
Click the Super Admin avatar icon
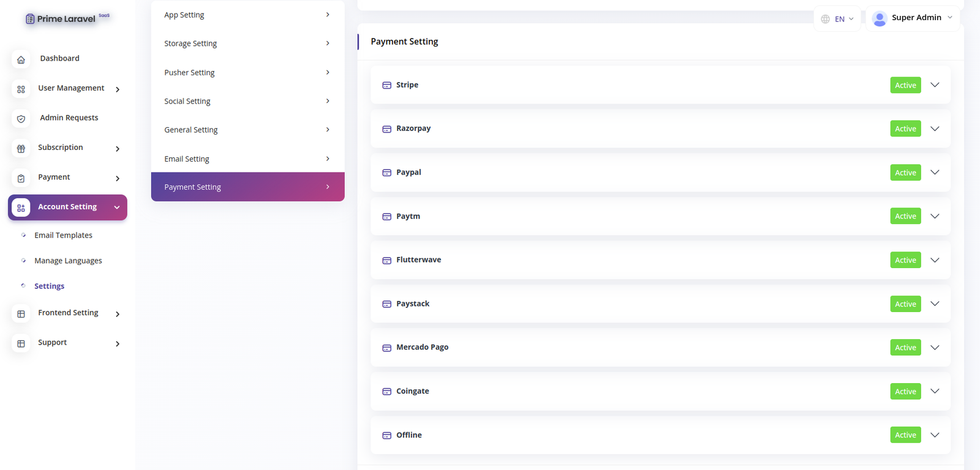(x=880, y=18)
